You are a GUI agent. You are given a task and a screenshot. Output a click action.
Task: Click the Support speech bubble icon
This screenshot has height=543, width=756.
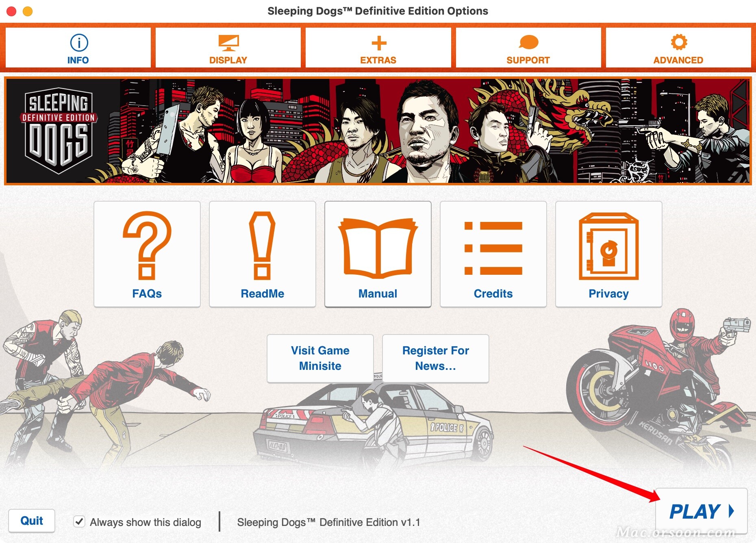click(x=528, y=42)
